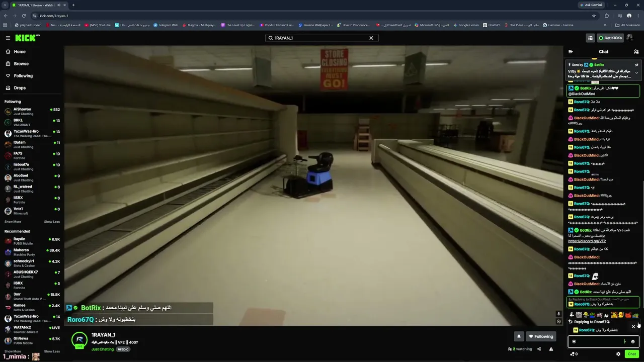Click the browser back arrow
The width and height of the screenshot is (644, 362).
click(x=6, y=16)
